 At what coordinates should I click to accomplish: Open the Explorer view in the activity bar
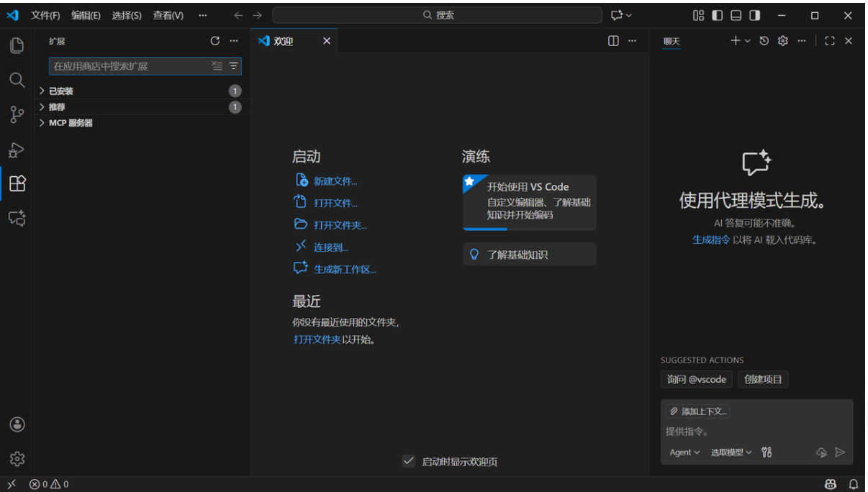coord(17,45)
